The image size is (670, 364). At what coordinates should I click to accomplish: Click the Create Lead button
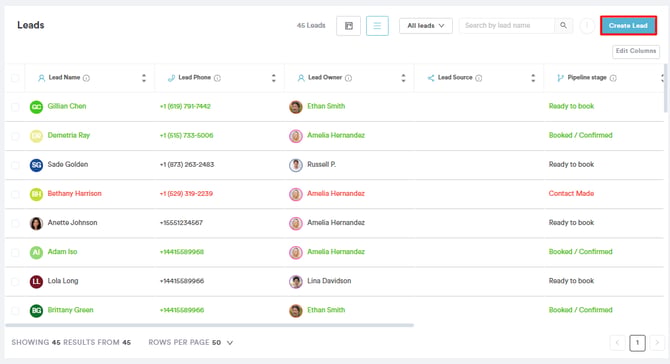tap(628, 26)
